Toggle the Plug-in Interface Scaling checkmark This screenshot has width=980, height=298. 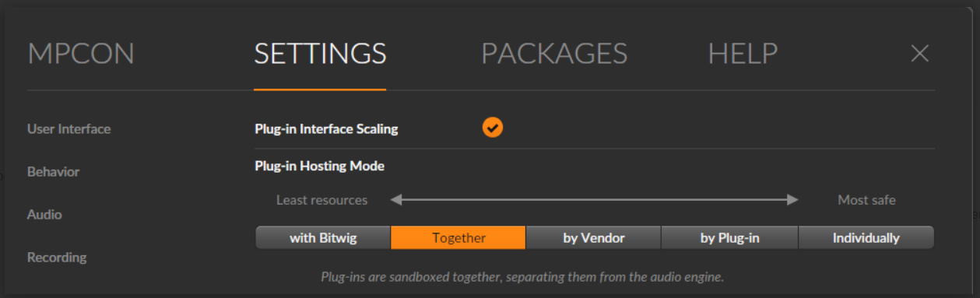tap(493, 128)
